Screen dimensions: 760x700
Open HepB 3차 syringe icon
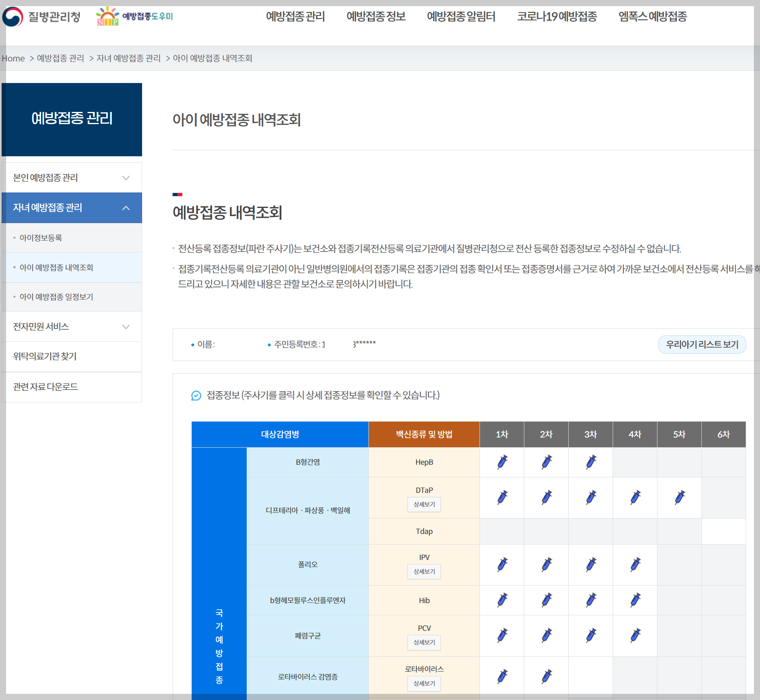[x=591, y=462]
